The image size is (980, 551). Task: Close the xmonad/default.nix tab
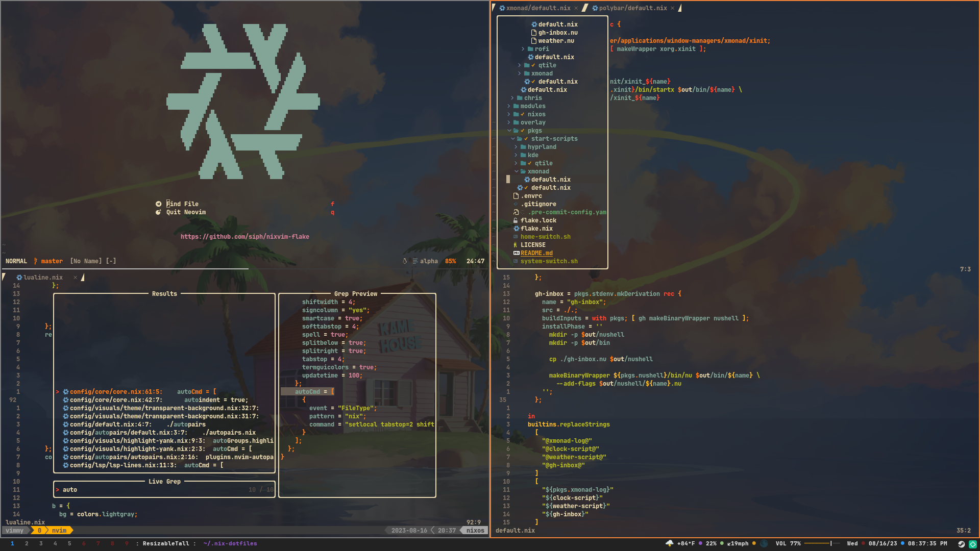click(x=576, y=8)
